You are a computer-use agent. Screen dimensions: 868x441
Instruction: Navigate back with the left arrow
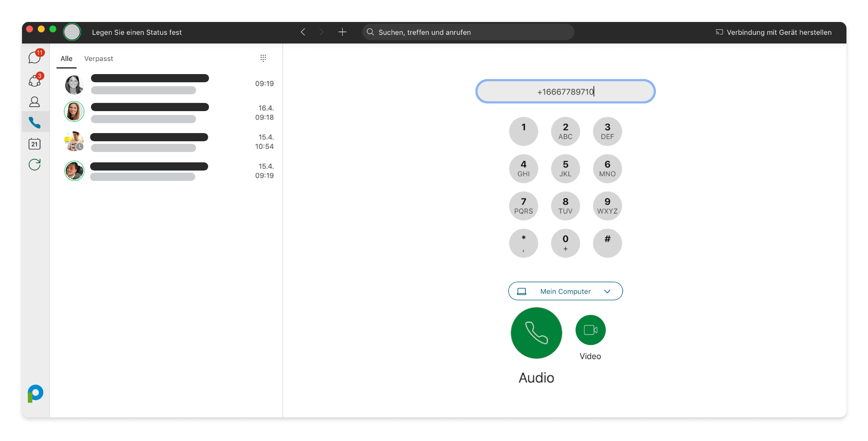(x=303, y=32)
